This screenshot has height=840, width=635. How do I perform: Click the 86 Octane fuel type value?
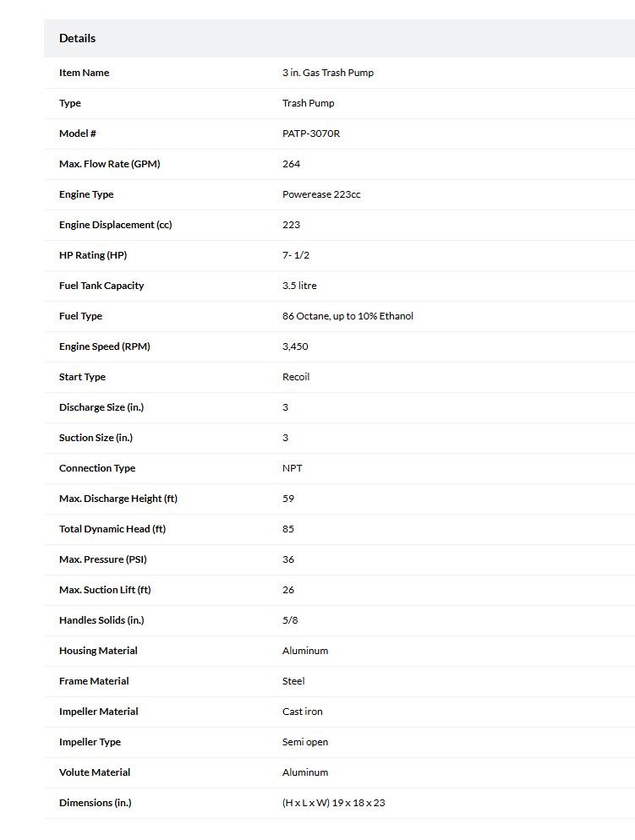348,316
